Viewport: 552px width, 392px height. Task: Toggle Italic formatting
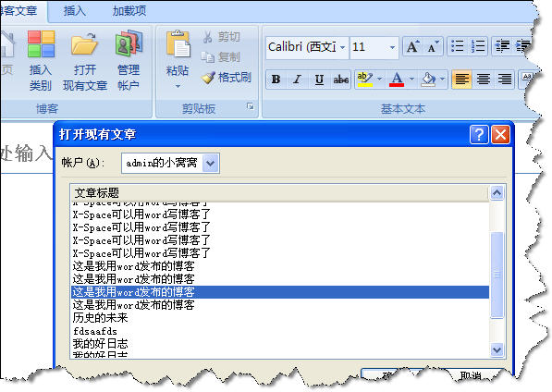(x=298, y=80)
